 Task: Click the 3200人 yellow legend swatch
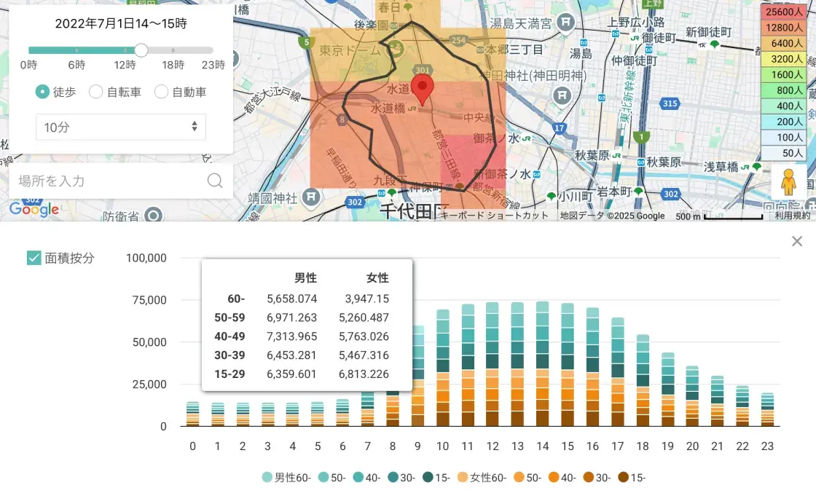(x=784, y=59)
